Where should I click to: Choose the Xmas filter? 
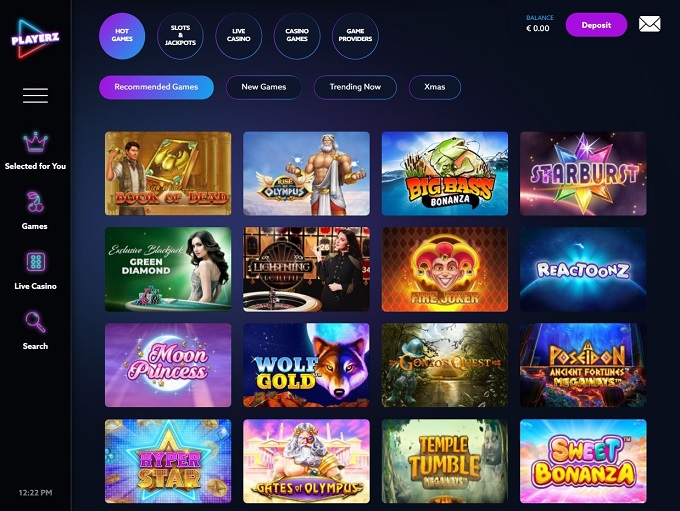[435, 87]
